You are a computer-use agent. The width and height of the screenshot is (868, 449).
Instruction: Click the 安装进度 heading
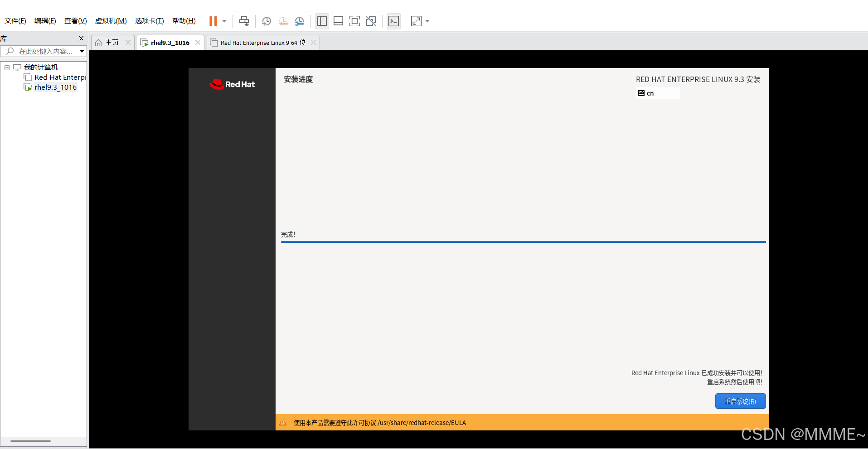point(298,79)
